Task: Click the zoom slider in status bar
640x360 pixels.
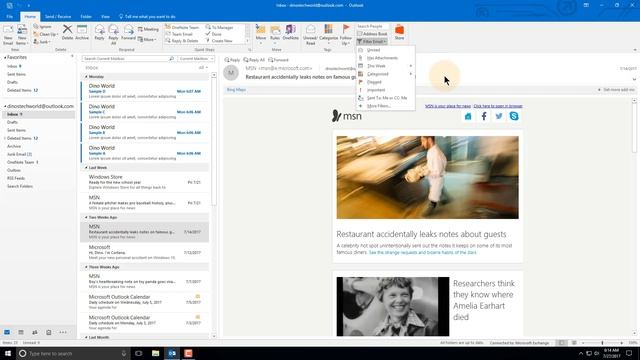Action: point(602,343)
